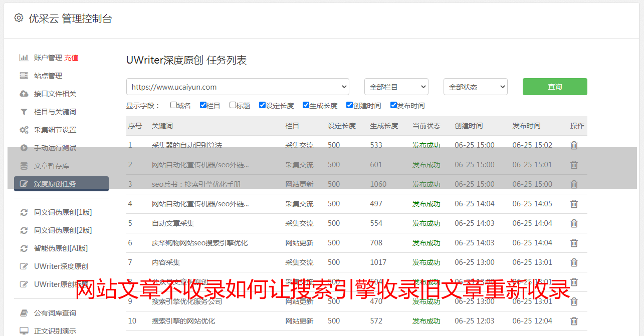Viewport: 644px width, 336px height.
Task: Open 正文识别演示 sidebar link
Action: pyautogui.click(x=55, y=331)
